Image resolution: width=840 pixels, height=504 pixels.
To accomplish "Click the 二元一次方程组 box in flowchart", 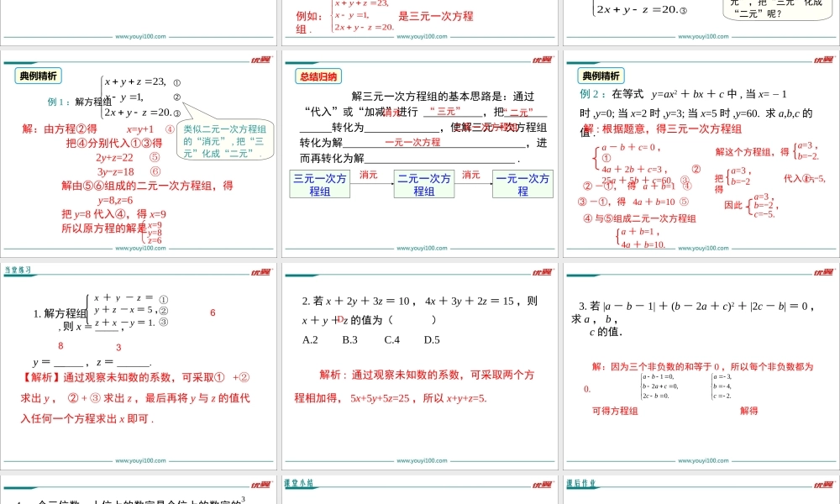I will point(423,183).
